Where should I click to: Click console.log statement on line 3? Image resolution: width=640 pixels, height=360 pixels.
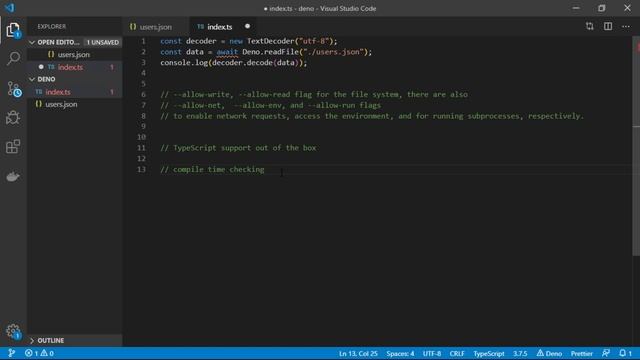[233, 62]
